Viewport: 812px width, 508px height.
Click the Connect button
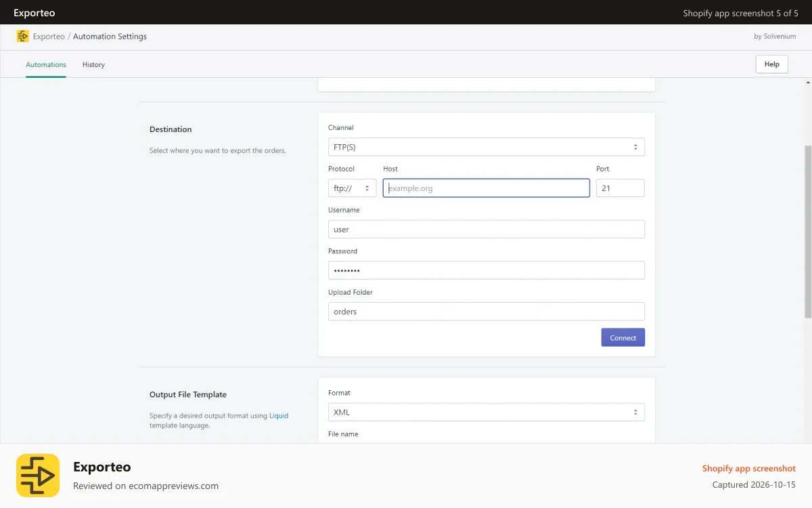(623, 337)
